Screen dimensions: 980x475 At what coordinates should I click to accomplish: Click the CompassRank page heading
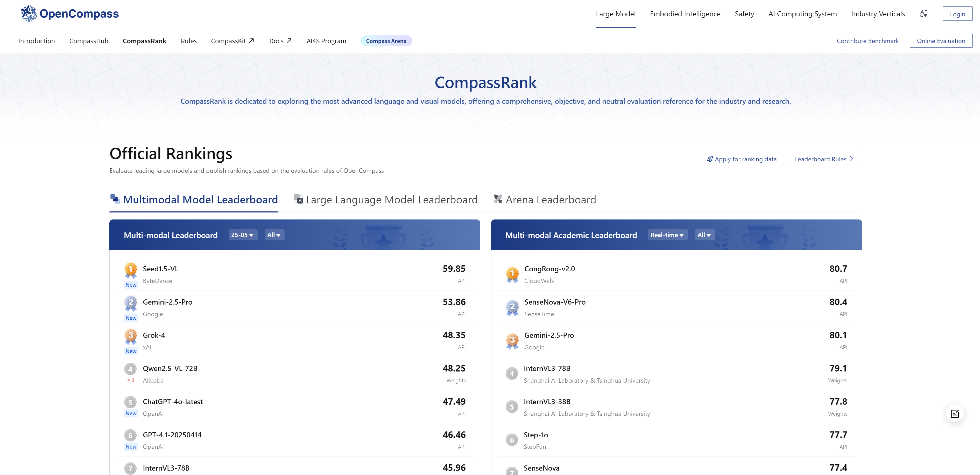[485, 82]
